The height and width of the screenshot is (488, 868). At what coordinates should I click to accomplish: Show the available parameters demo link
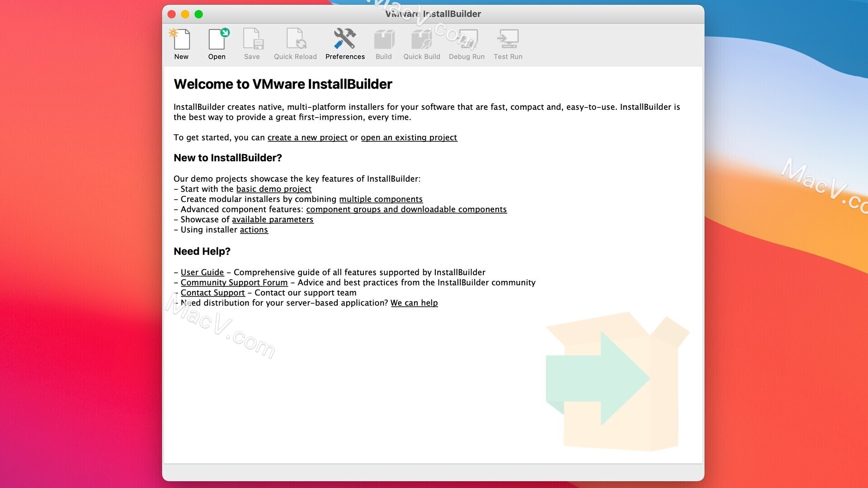click(x=273, y=219)
